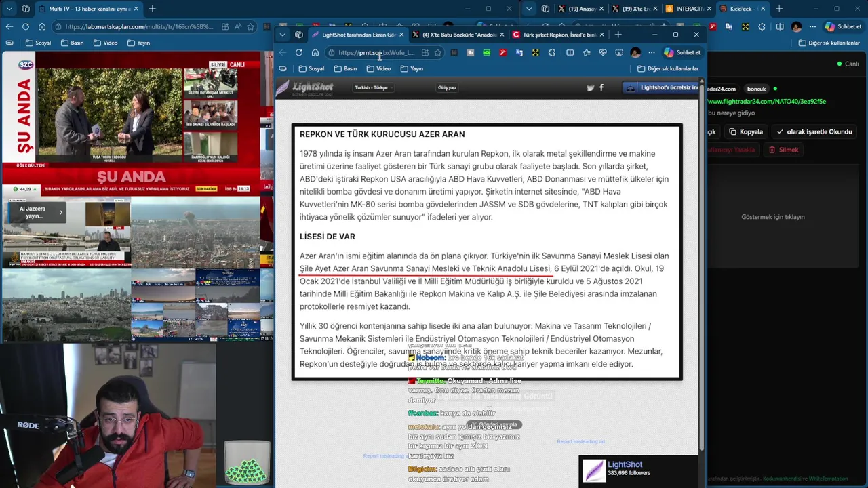Click split screen icon in KickPeek browser window

[778, 26]
